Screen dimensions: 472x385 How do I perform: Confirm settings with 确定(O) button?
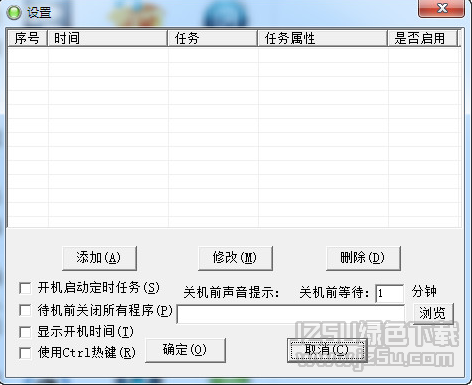[x=185, y=350]
